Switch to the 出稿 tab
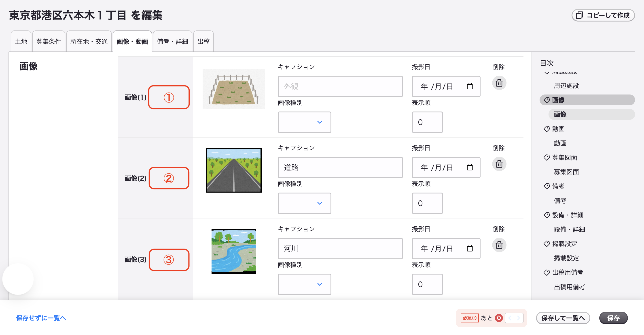 (x=203, y=41)
